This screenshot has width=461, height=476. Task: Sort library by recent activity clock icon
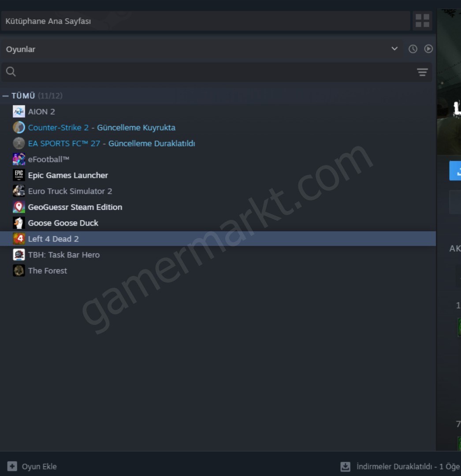(x=413, y=49)
